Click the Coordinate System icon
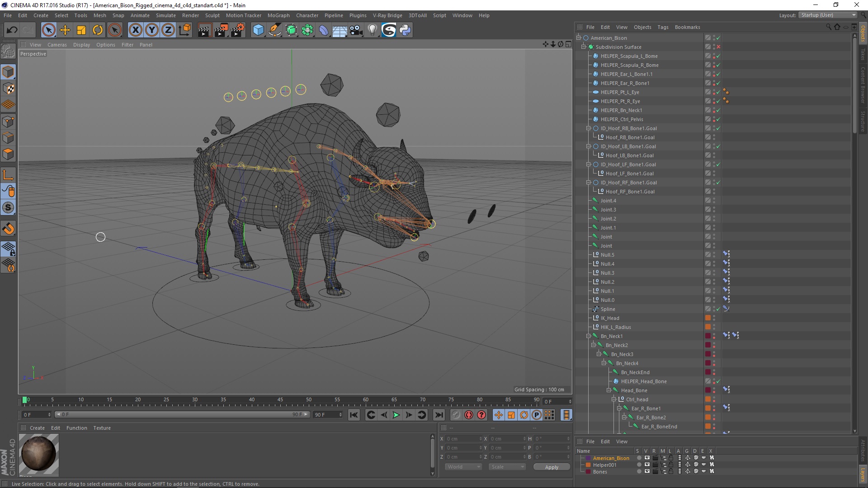The width and height of the screenshot is (868, 488). tap(184, 30)
